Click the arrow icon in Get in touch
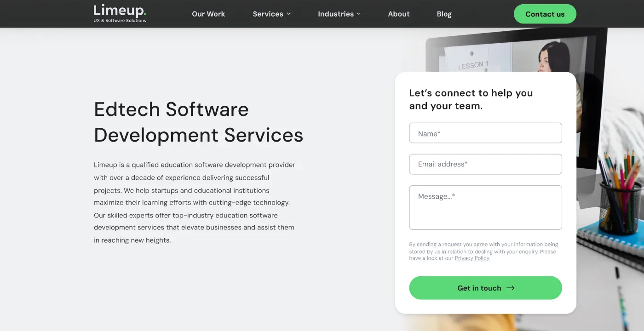This screenshot has height=331, width=644. (x=510, y=288)
